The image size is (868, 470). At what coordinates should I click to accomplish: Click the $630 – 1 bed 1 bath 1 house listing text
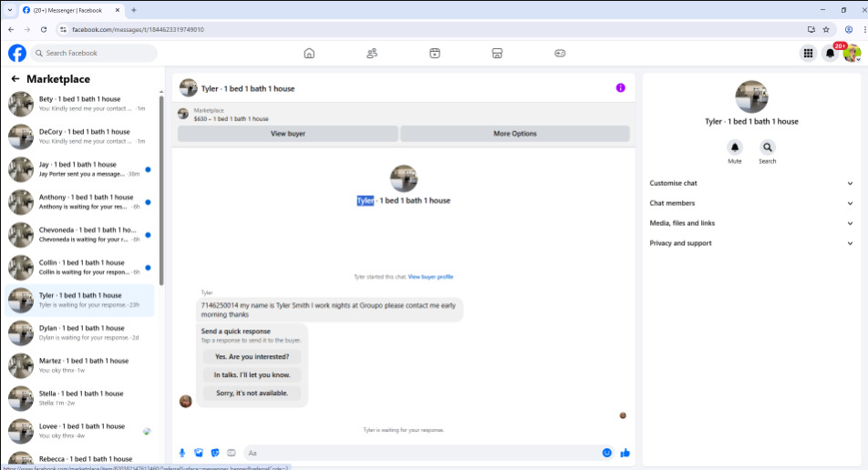click(x=232, y=118)
